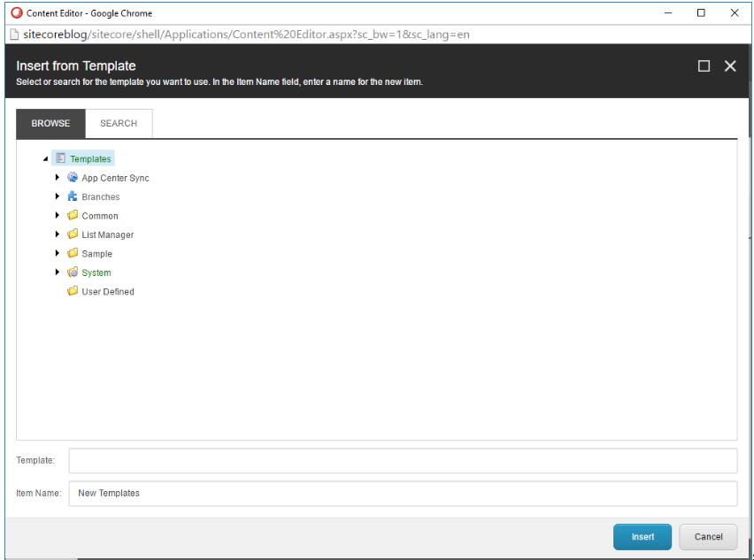This screenshot has height=560, width=754.
Task: Expand the Common folder
Action: click(58, 215)
